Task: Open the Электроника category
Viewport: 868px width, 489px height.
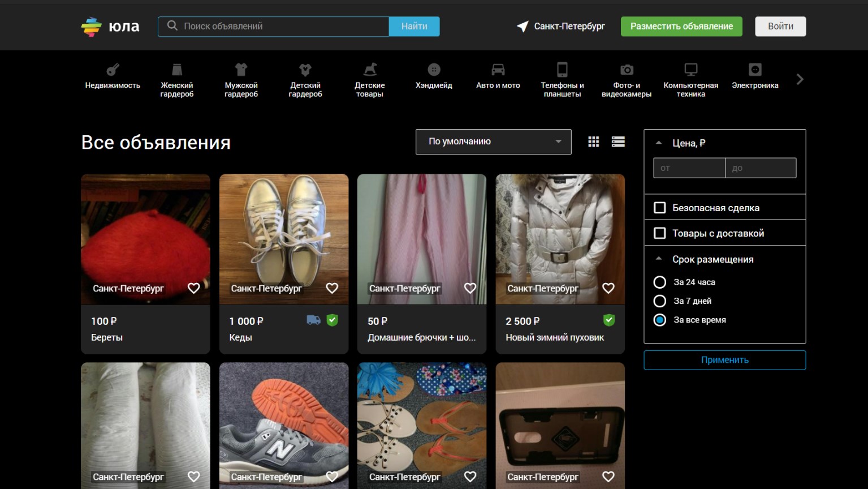Action: (755, 76)
